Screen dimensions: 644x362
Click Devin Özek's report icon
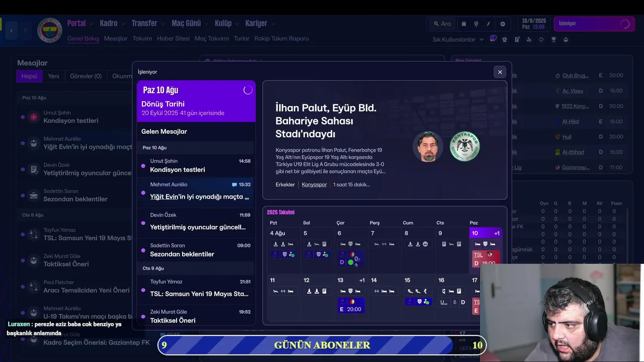(x=34, y=169)
